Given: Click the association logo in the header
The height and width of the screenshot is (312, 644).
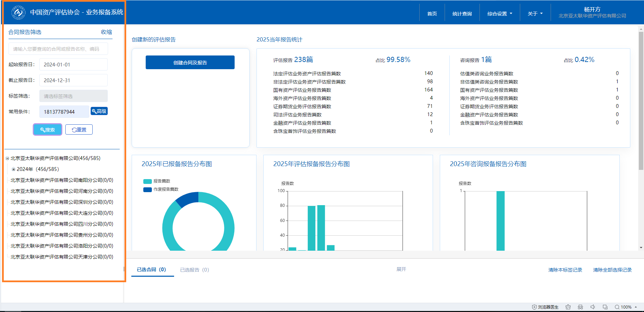Looking at the screenshot, I should point(18,13).
